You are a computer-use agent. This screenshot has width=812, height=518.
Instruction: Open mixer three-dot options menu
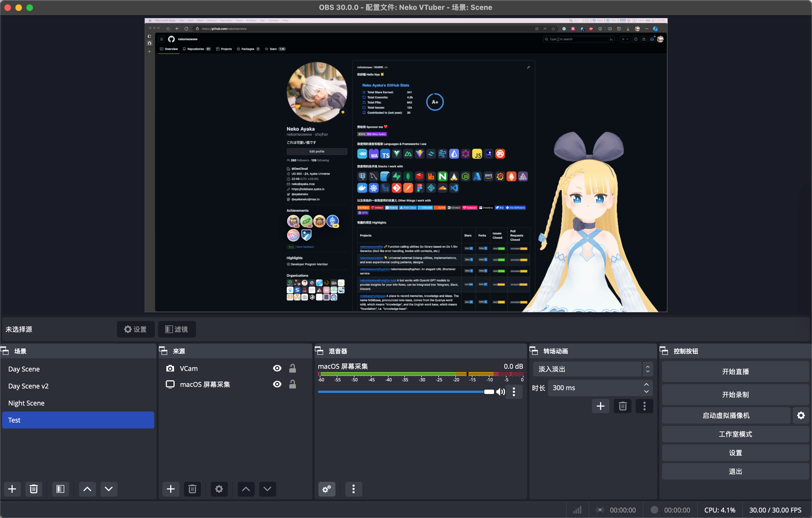point(353,489)
